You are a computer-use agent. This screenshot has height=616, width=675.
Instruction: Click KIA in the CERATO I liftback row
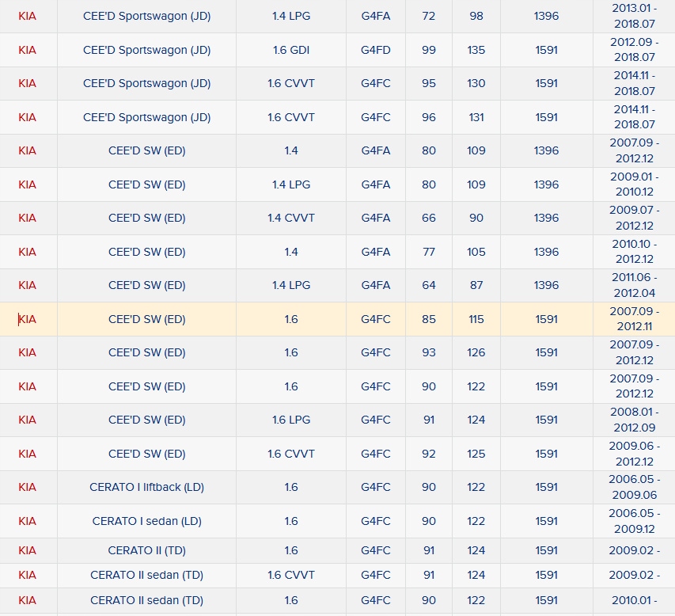27,487
